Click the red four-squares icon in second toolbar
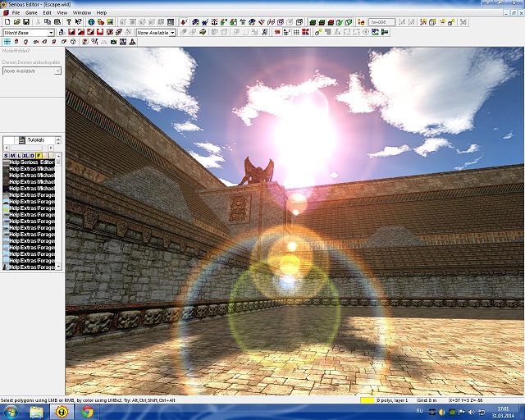The height and width of the screenshot is (420, 525). pyautogui.click(x=305, y=32)
